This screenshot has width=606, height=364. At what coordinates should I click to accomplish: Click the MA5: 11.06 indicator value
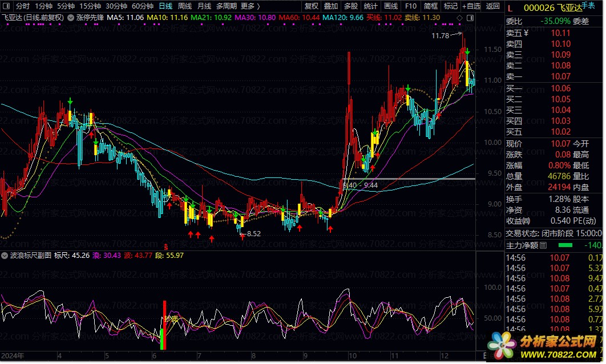125,17
